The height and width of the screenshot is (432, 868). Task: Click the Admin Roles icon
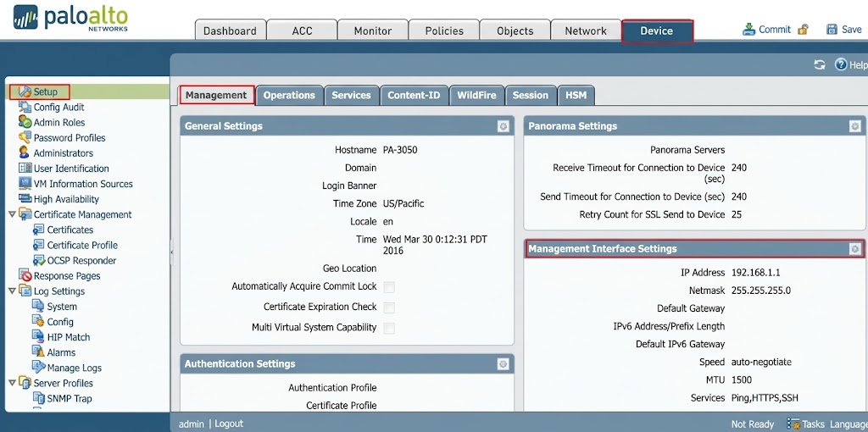(x=25, y=122)
